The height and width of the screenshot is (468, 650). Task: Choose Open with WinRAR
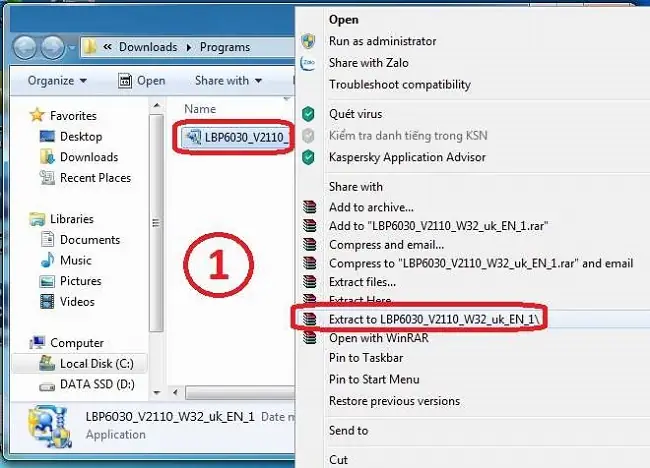pyautogui.click(x=378, y=338)
